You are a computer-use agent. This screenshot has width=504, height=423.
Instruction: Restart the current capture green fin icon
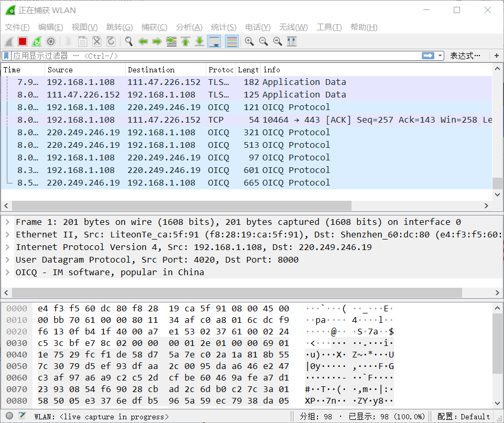coord(37,41)
